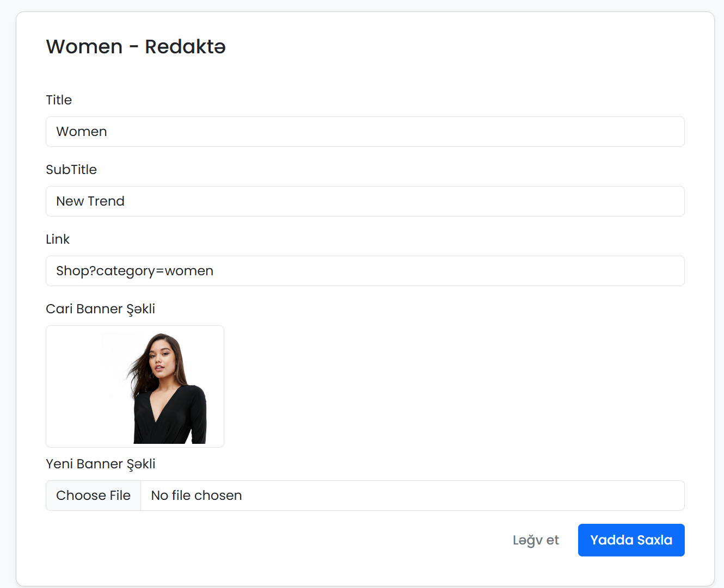Click the word Trend in SubTitle field
Viewport: 724px width, 588px height.
(x=106, y=201)
